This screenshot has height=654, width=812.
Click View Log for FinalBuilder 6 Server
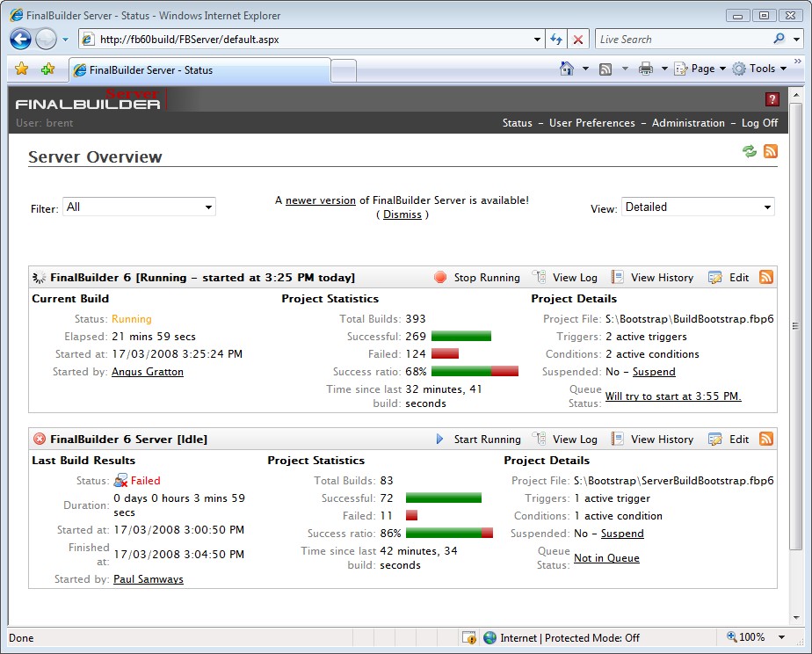pos(566,440)
